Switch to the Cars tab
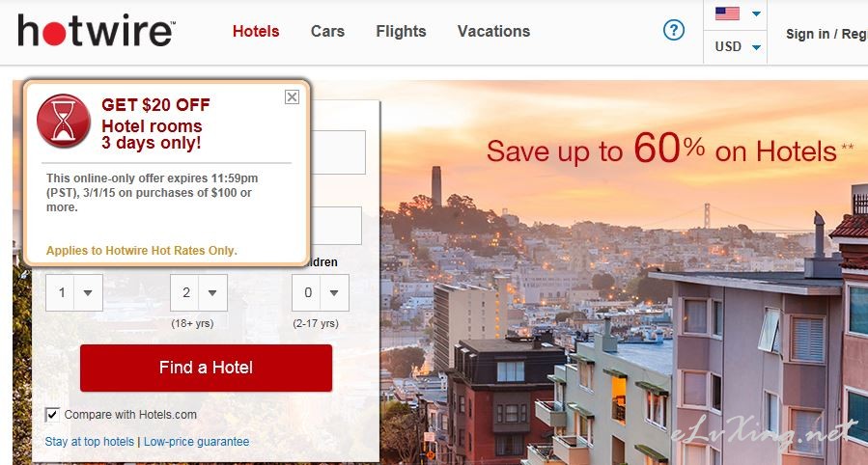 point(327,32)
